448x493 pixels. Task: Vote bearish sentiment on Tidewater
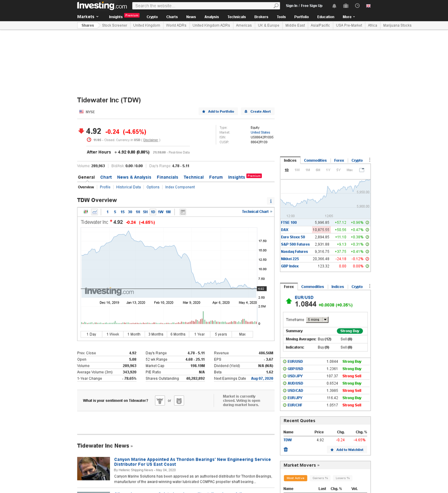pos(179,401)
